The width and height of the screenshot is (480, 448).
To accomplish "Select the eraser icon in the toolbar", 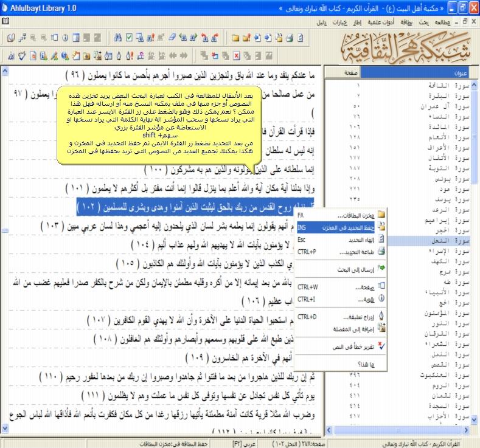I will 172,38.
